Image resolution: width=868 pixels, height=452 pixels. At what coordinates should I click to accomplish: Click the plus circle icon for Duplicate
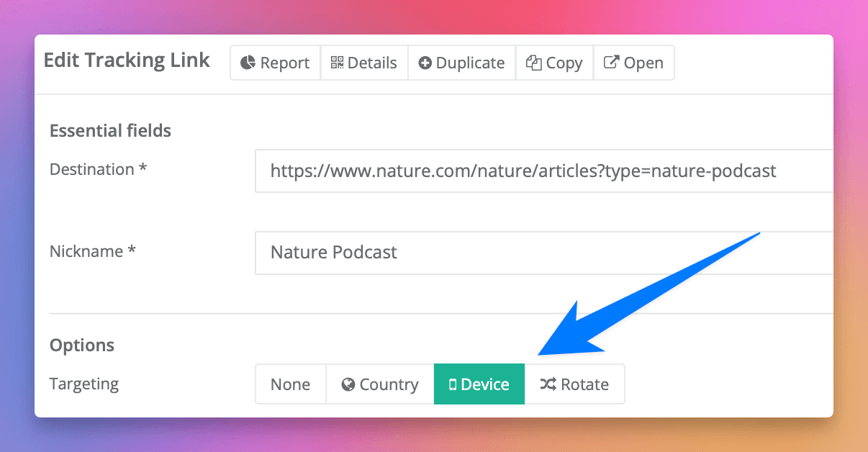[x=425, y=63]
